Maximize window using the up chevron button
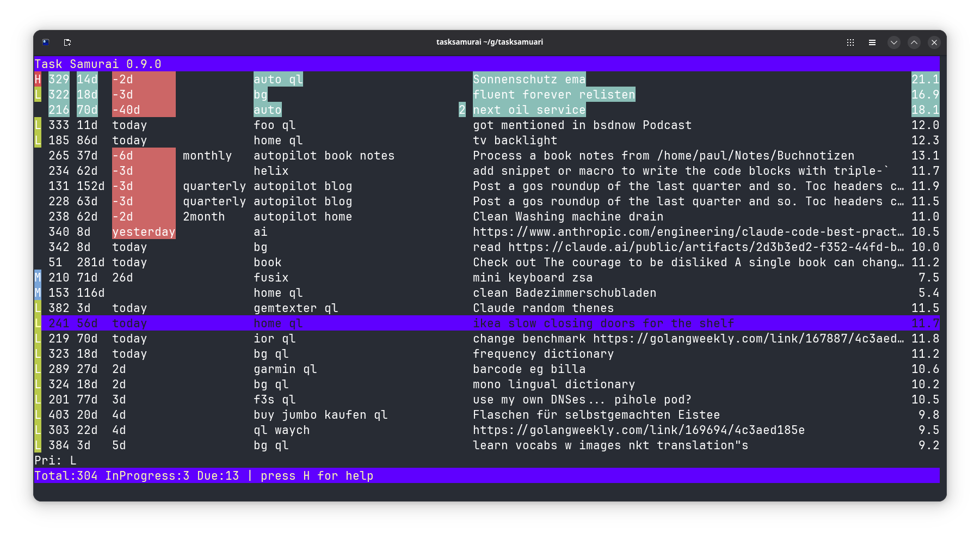 tap(914, 42)
